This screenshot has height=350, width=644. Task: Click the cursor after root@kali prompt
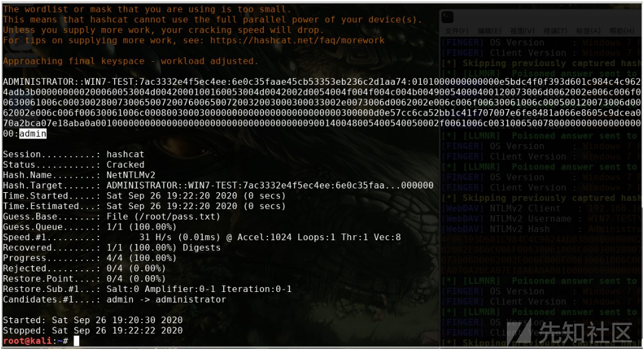click(x=76, y=341)
